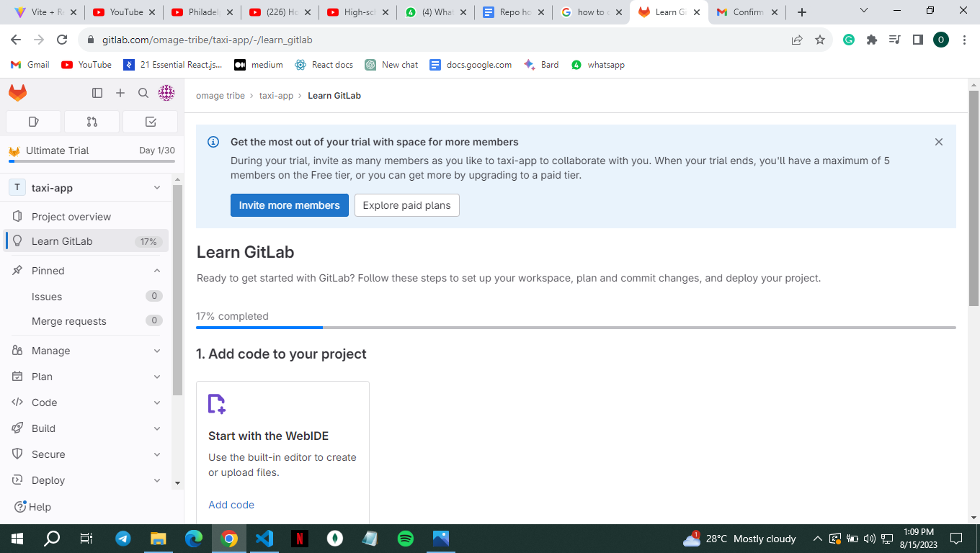Click the GitLab fox logo in sidebar
This screenshot has height=553, width=980.
coord(18,93)
